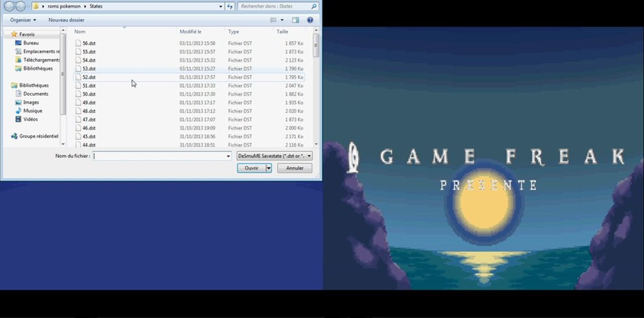Click the Favoris label in navigation pane
The width and height of the screenshot is (644, 318).
pos(27,34)
